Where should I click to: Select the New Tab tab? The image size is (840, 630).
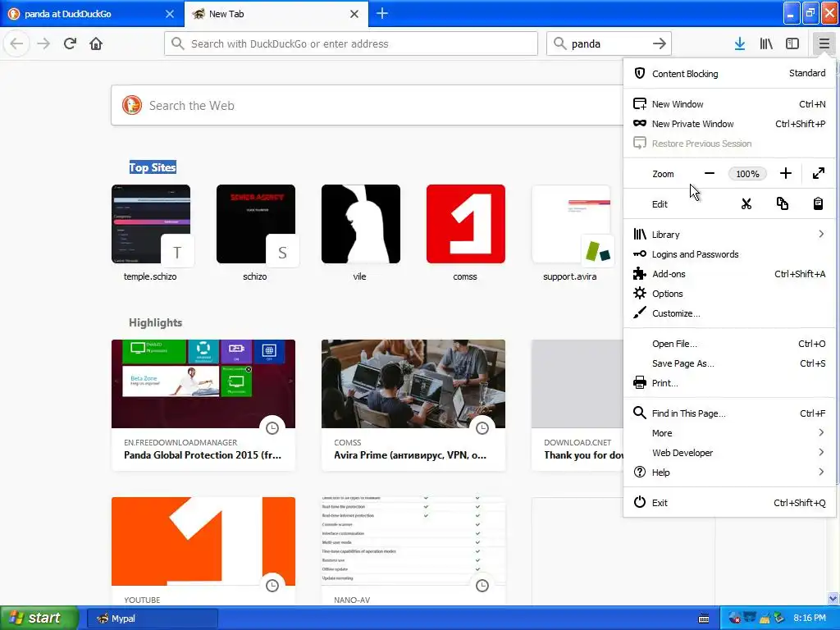click(276, 14)
